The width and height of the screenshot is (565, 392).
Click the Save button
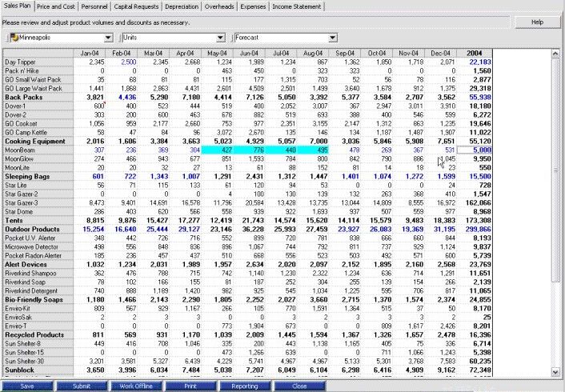click(27, 386)
